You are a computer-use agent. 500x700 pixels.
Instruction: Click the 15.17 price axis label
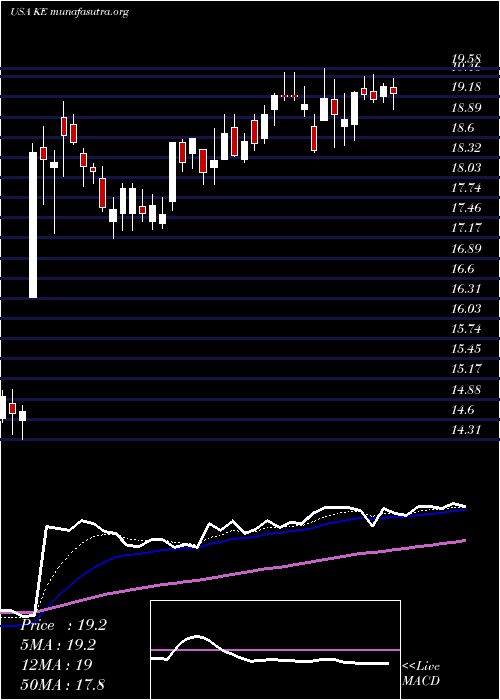click(x=466, y=369)
